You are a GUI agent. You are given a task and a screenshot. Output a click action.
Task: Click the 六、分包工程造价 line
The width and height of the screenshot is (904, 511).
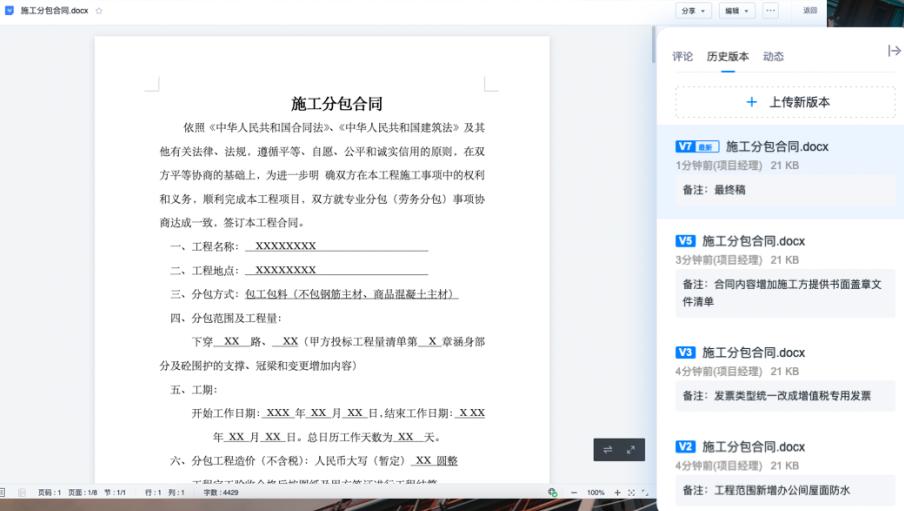[314, 461]
